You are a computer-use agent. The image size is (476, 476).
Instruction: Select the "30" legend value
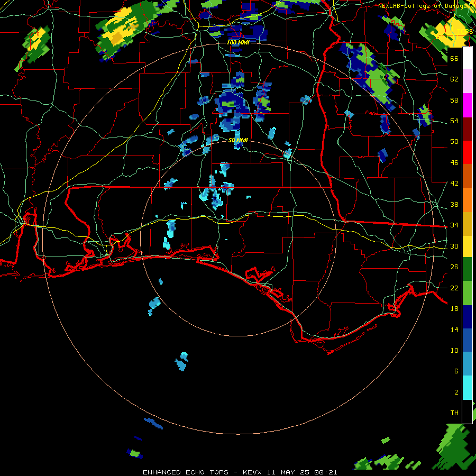454,246
